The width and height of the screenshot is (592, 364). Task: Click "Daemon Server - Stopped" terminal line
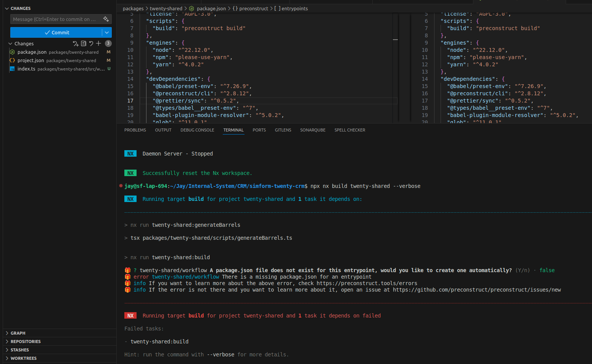pyautogui.click(x=178, y=154)
